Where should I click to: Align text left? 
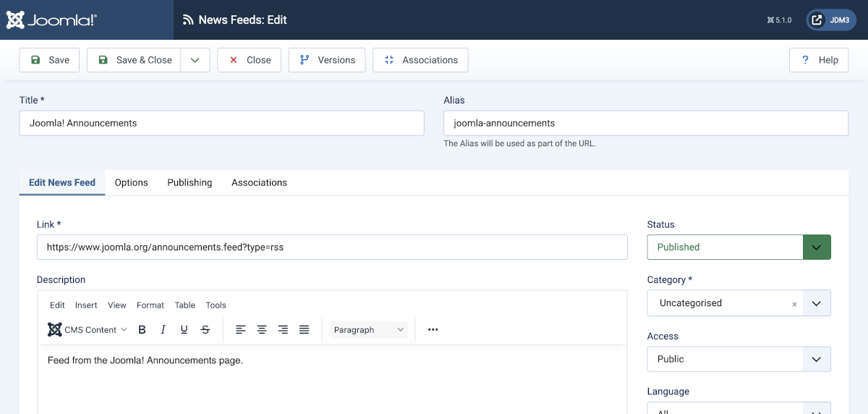pos(241,329)
